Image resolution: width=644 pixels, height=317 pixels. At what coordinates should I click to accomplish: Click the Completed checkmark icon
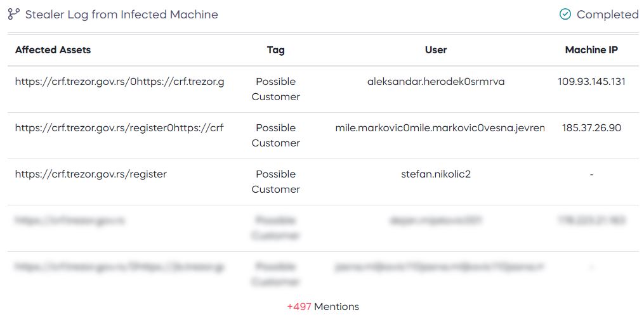[565, 15]
